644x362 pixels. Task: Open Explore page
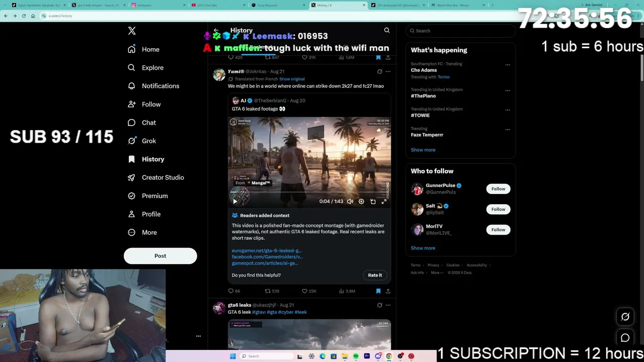tap(145, 67)
